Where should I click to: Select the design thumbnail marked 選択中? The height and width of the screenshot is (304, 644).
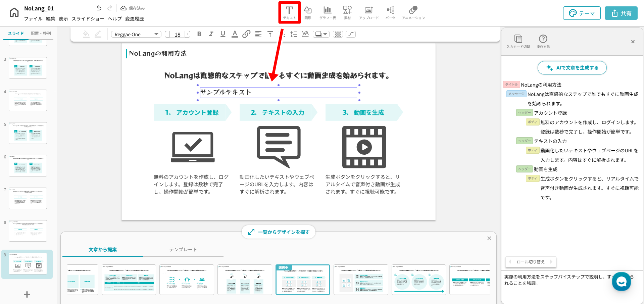coord(303,280)
